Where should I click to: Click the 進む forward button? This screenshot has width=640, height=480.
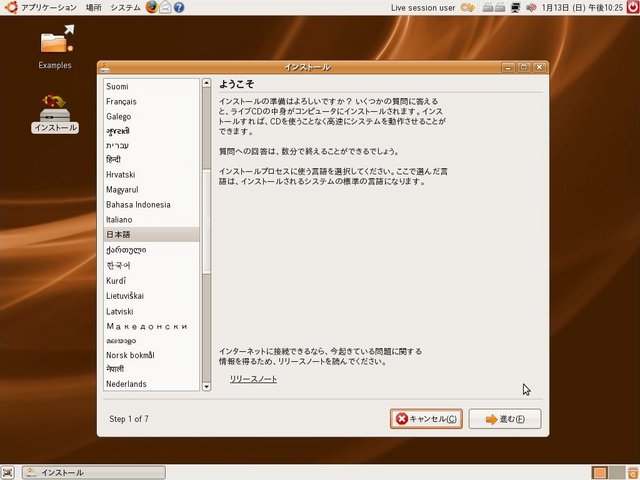(505, 419)
